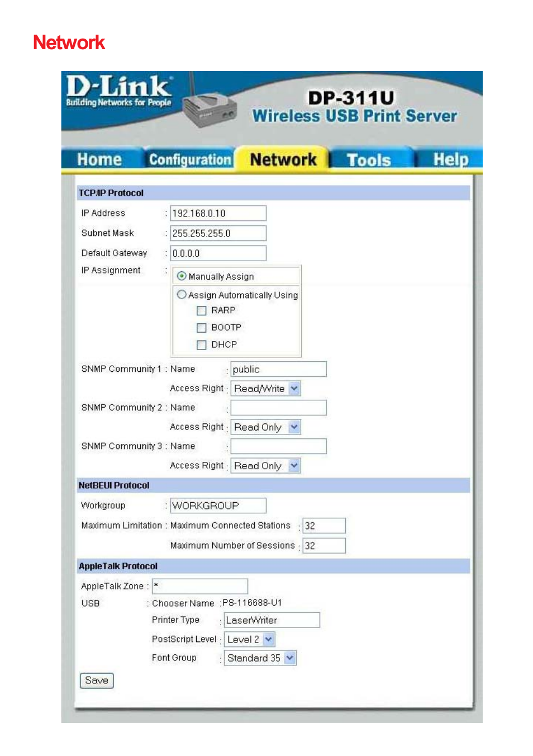The height and width of the screenshot is (756, 533).
Task: Click the DP-311U product title
Action: (x=351, y=98)
